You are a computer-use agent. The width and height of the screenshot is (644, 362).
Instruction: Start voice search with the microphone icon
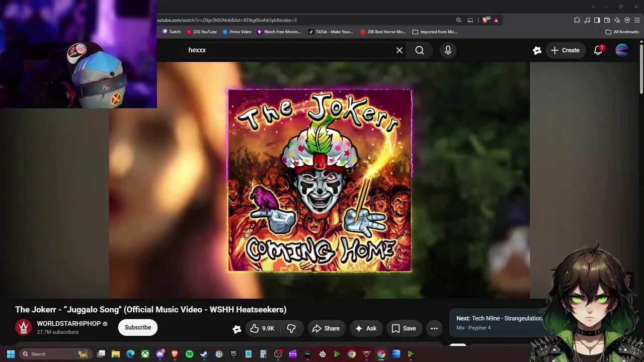point(448,50)
